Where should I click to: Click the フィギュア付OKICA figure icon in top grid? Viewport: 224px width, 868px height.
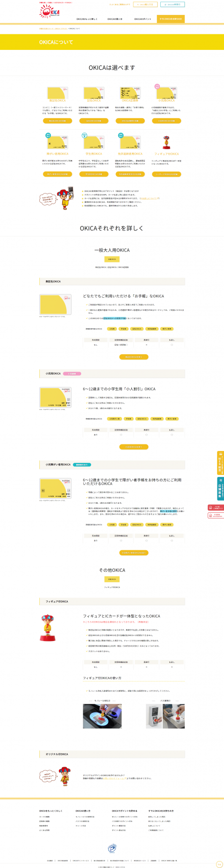(x=167, y=143)
